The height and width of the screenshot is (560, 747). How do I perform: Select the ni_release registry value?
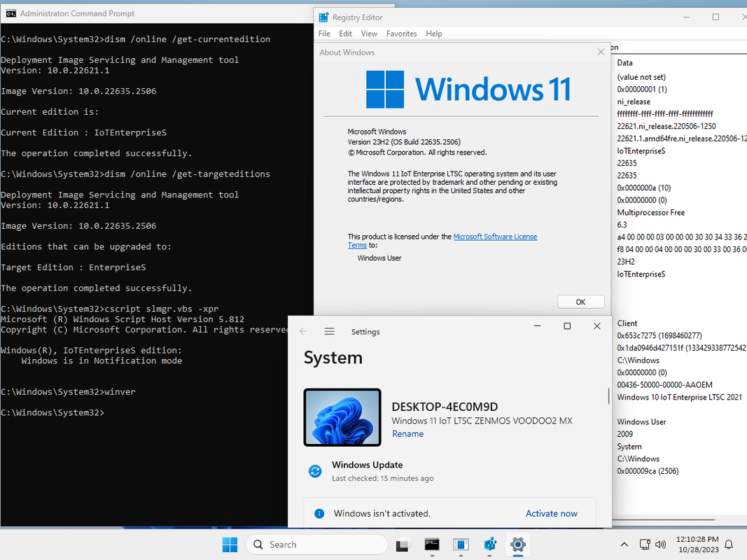tap(634, 101)
